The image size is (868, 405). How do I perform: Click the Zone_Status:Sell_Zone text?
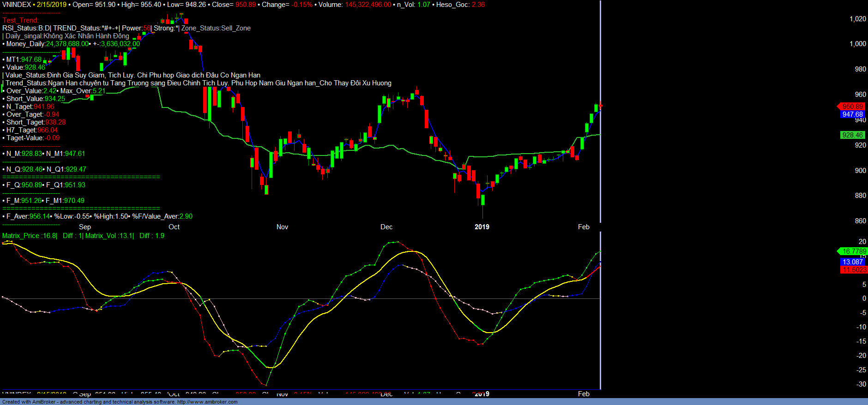click(x=216, y=28)
